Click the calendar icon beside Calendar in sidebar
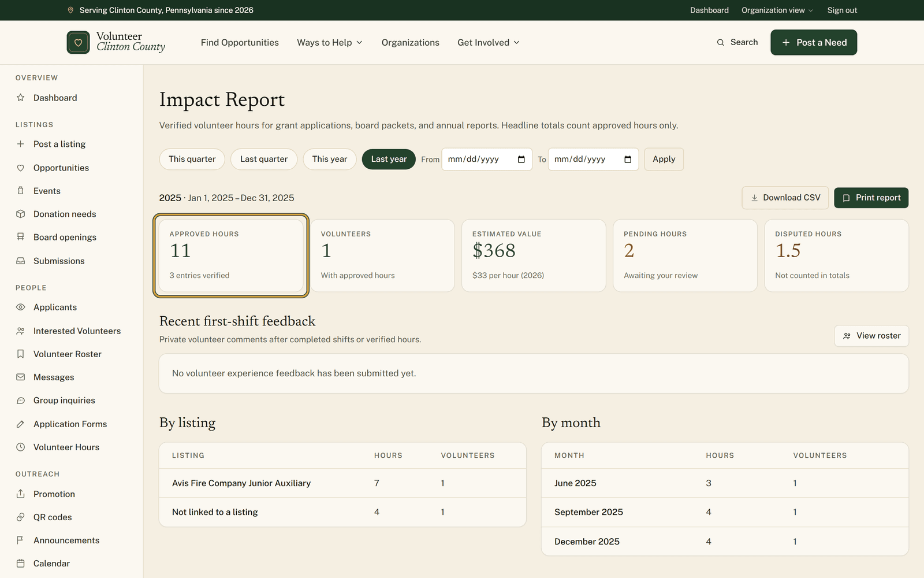The height and width of the screenshot is (578, 924). click(21, 563)
